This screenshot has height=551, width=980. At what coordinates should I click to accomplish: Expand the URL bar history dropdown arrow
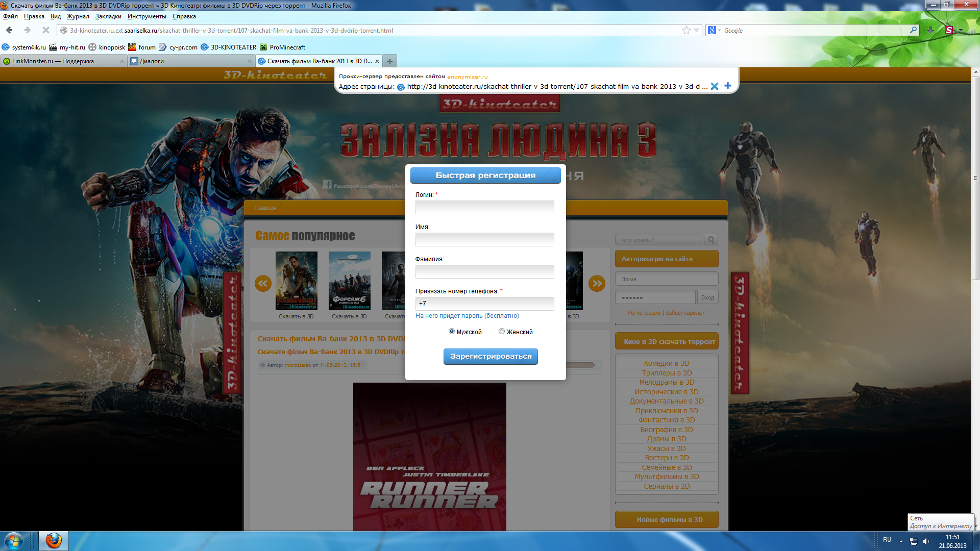[696, 31]
